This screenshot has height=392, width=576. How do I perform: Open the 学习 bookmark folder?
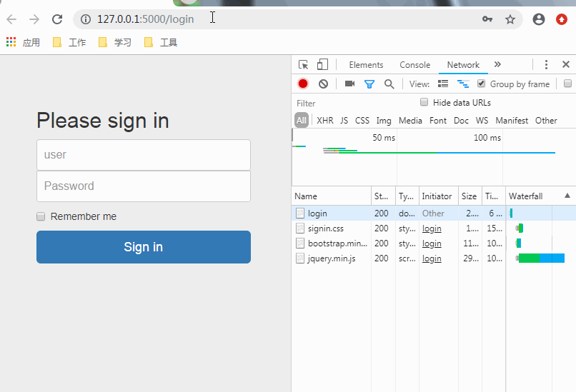coord(115,42)
